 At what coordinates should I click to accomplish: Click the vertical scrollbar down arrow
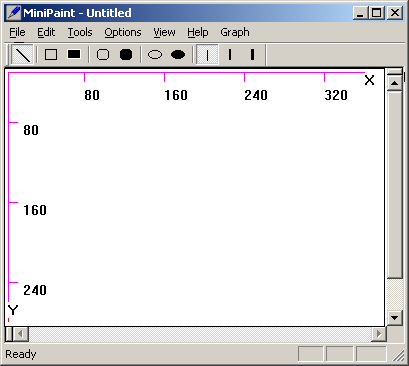(x=395, y=318)
